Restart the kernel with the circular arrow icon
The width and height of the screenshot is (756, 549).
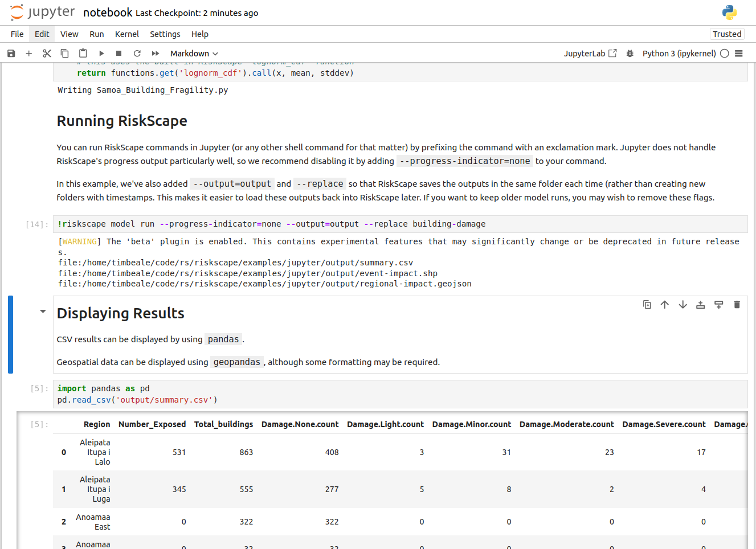pyautogui.click(x=137, y=54)
